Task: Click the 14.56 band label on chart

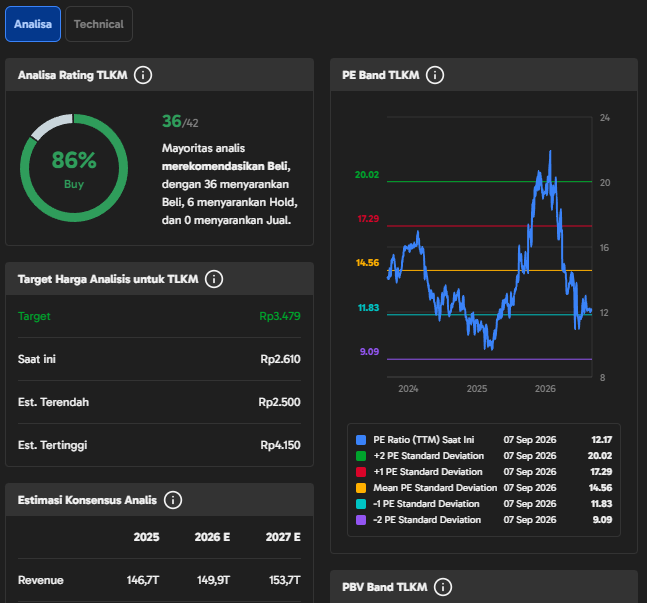Action: pyautogui.click(x=367, y=263)
